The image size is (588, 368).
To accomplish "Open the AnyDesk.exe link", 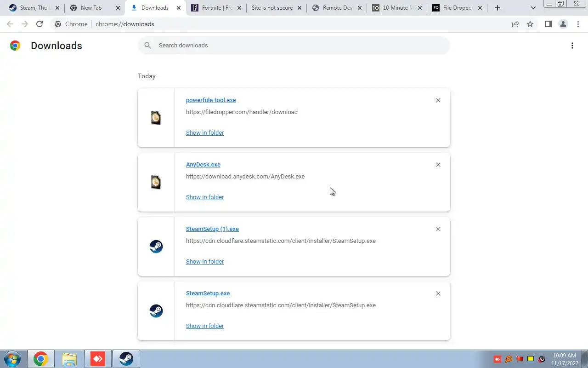I will (x=203, y=165).
